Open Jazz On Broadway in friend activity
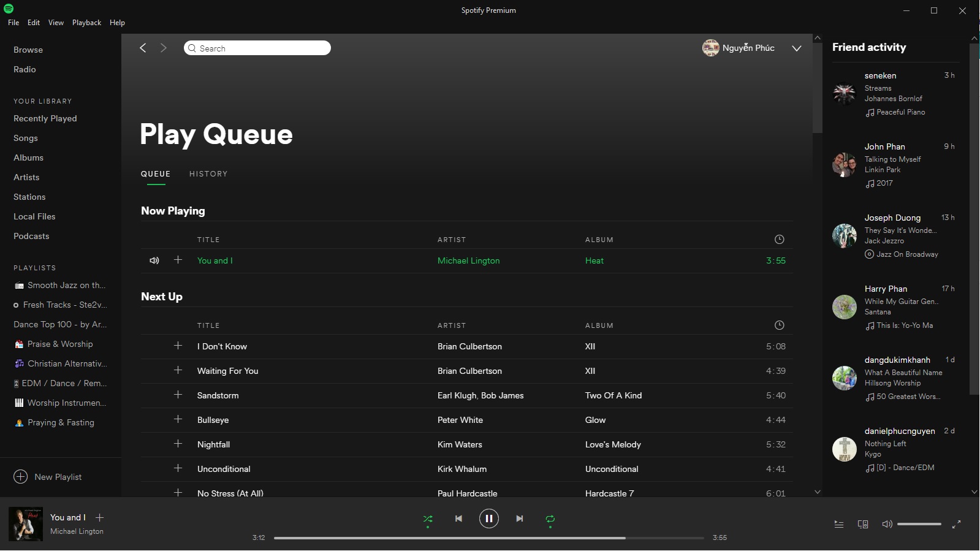Viewport: 980px width, 551px height. 907,254
